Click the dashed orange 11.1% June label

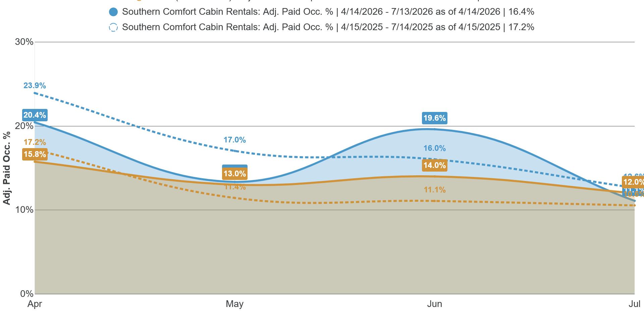(x=434, y=190)
